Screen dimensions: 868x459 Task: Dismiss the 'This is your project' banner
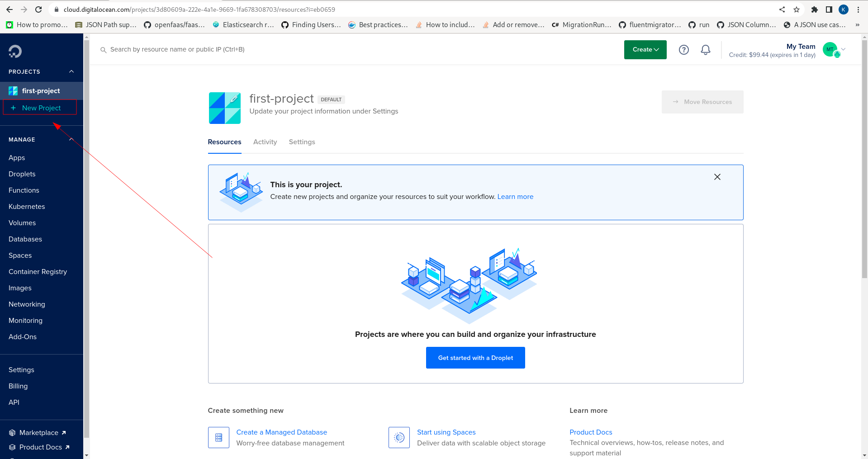coord(717,177)
